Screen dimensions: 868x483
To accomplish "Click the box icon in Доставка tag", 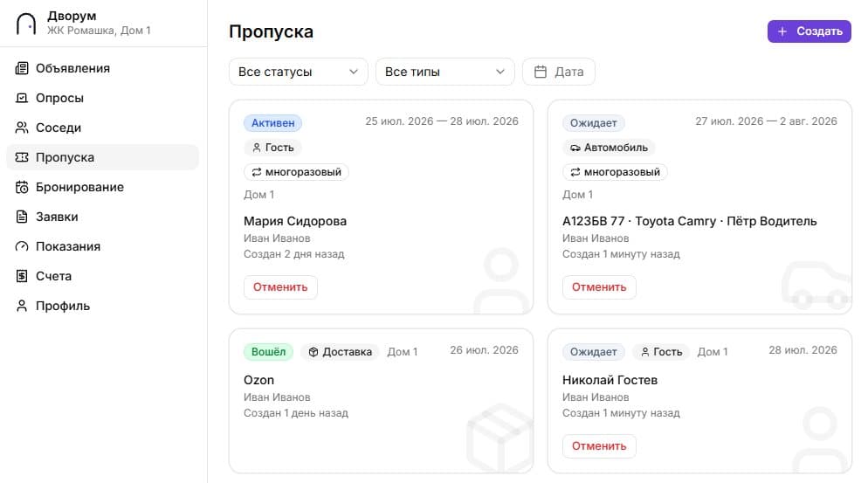I will click(313, 352).
